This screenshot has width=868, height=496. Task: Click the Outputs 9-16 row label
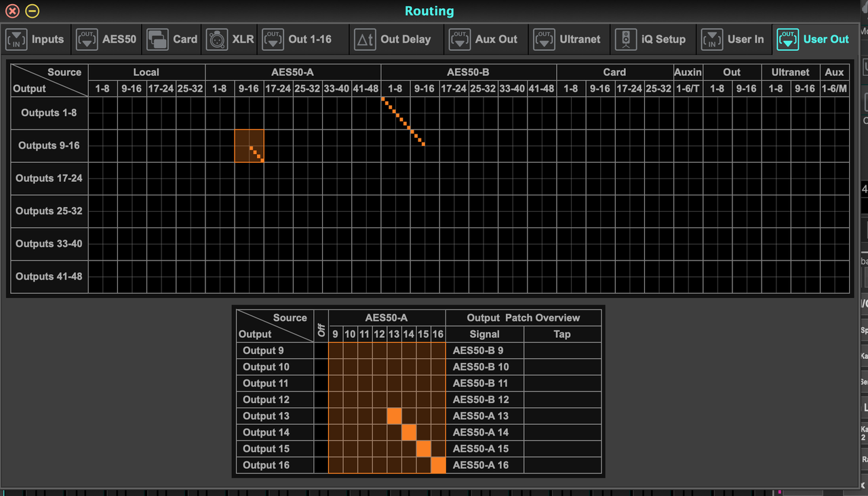[49, 146]
